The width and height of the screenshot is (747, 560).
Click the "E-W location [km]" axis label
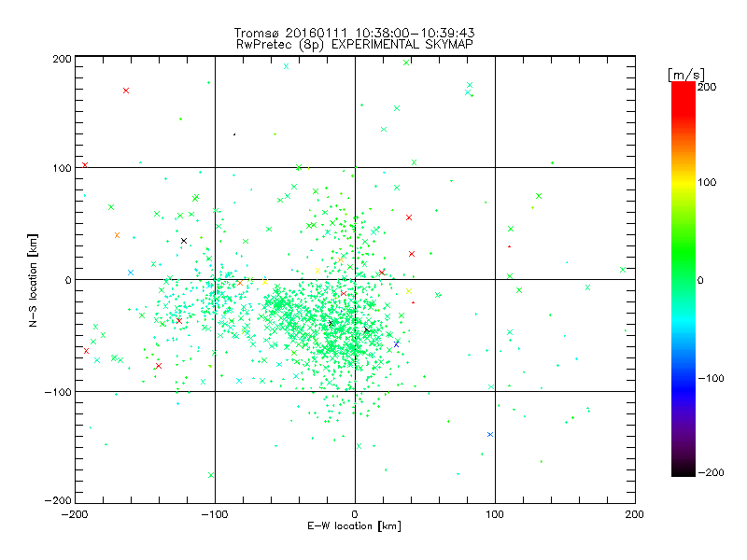354,526
